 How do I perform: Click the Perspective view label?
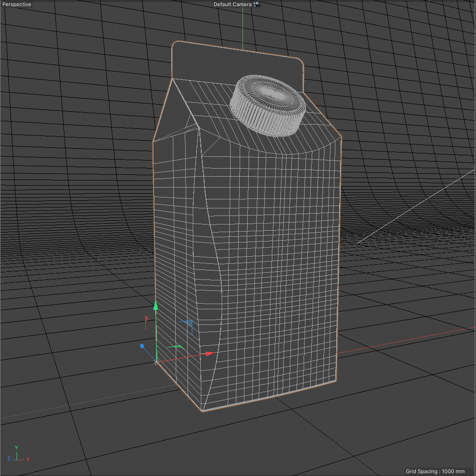pyautogui.click(x=17, y=4)
